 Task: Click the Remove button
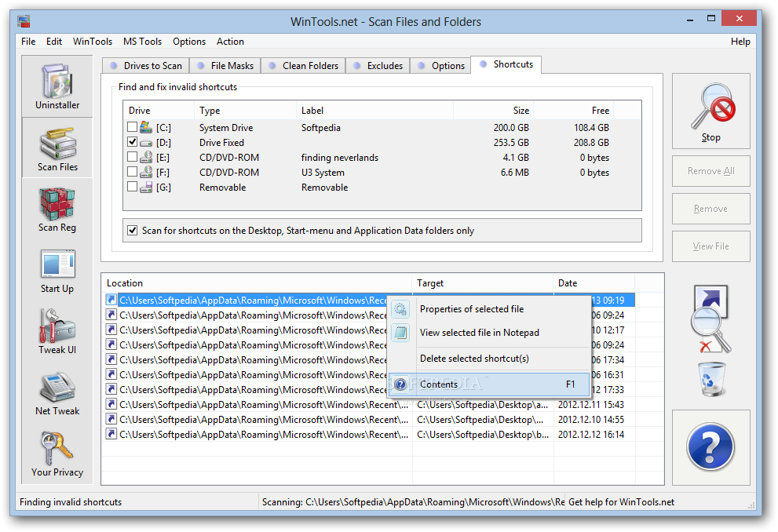tap(711, 209)
